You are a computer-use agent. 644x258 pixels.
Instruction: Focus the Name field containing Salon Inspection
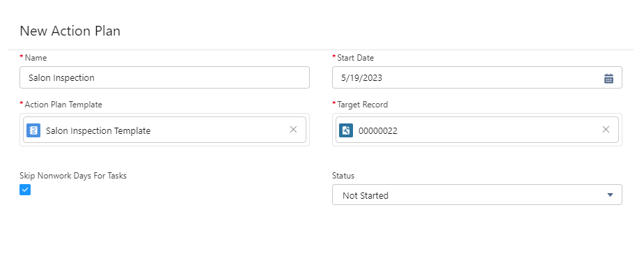pyautogui.click(x=164, y=77)
